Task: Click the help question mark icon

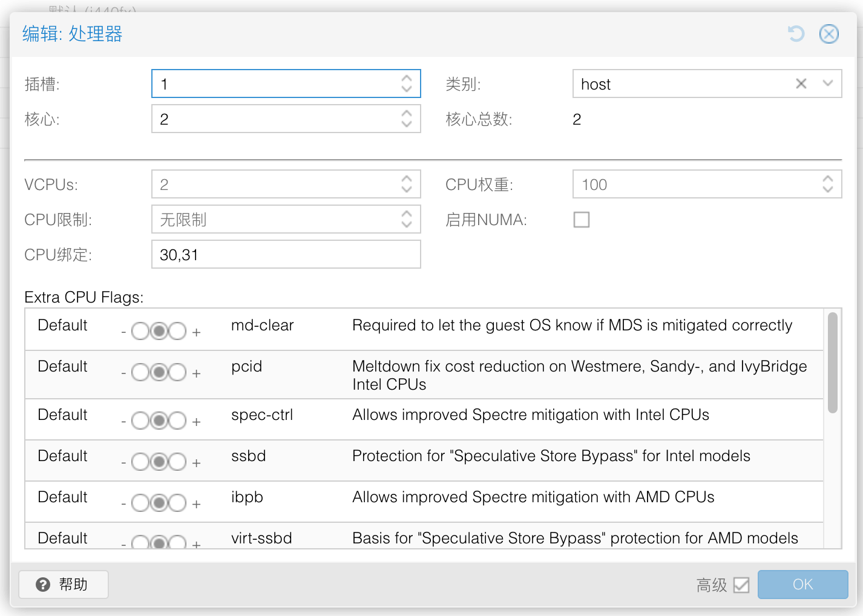Action: 43,585
